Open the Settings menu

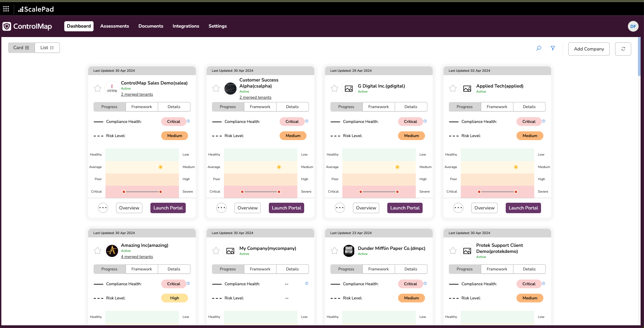218,26
